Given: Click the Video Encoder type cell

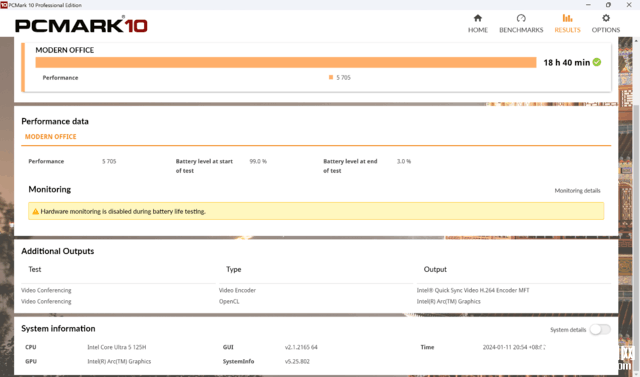Looking at the screenshot, I should tap(237, 290).
